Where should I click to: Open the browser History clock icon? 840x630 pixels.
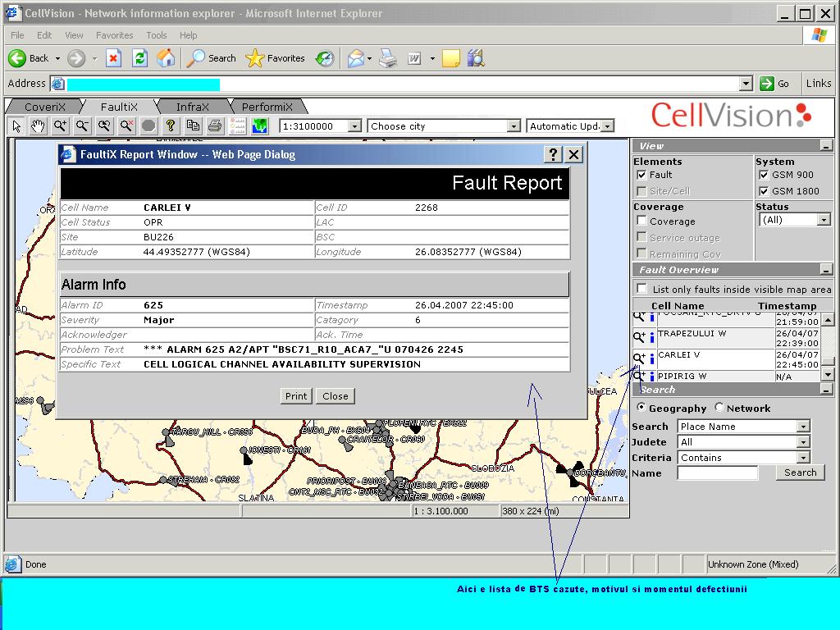(325, 58)
